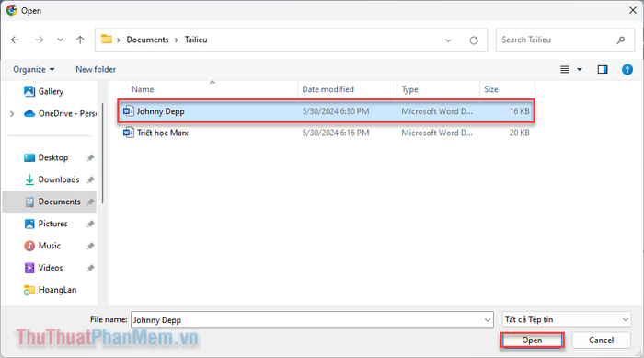
Task: Select Tailieu in the address path
Action: click(x=196, y=40)
